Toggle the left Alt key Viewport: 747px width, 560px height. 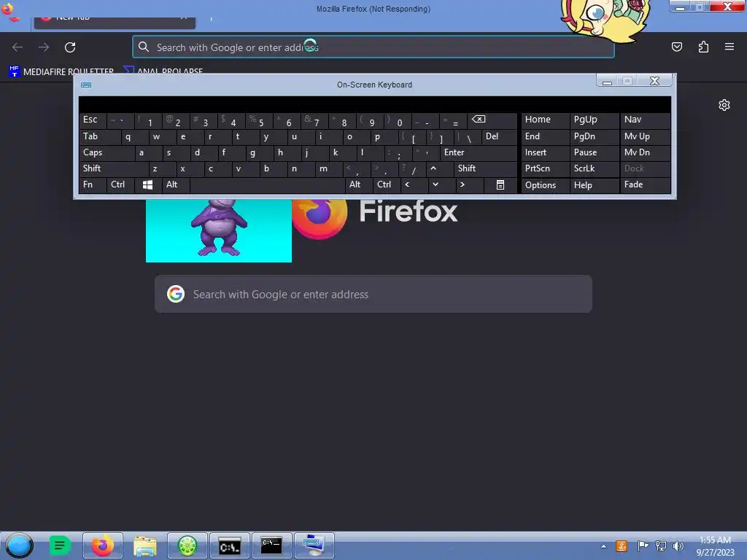pos(176,184)
